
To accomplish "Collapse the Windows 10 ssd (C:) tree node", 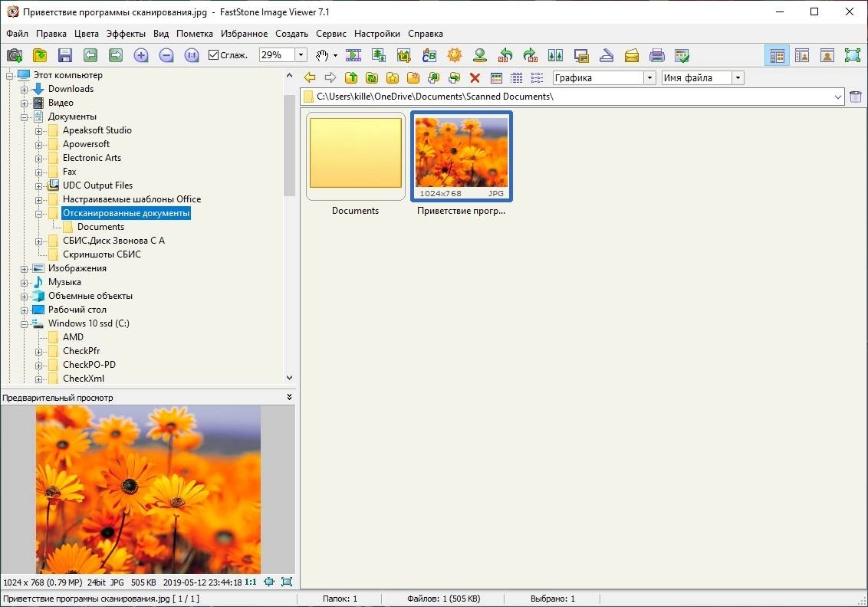I will pyautogui.click(x=24, y=324).
